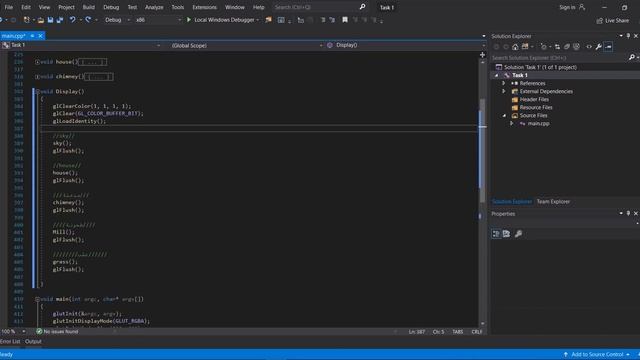
Task: Toggle the Preview Selected Items button
Action: 608,47
